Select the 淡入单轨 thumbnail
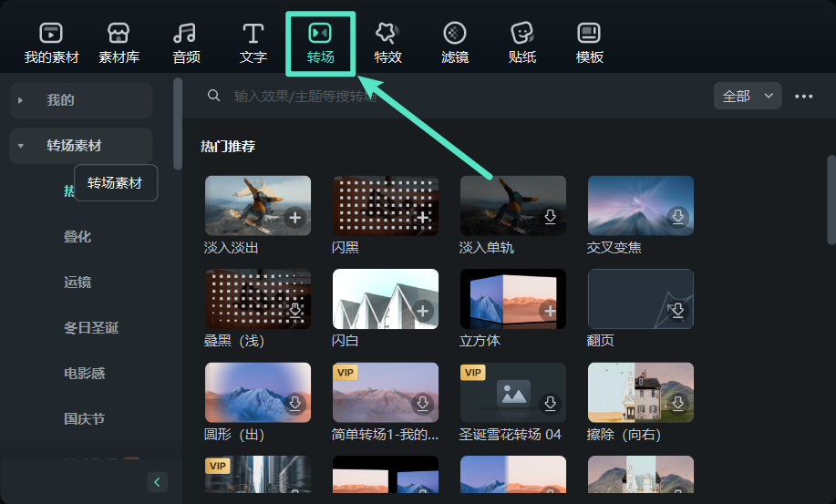The height and width of the screenshot is (504, 836). 513,206
